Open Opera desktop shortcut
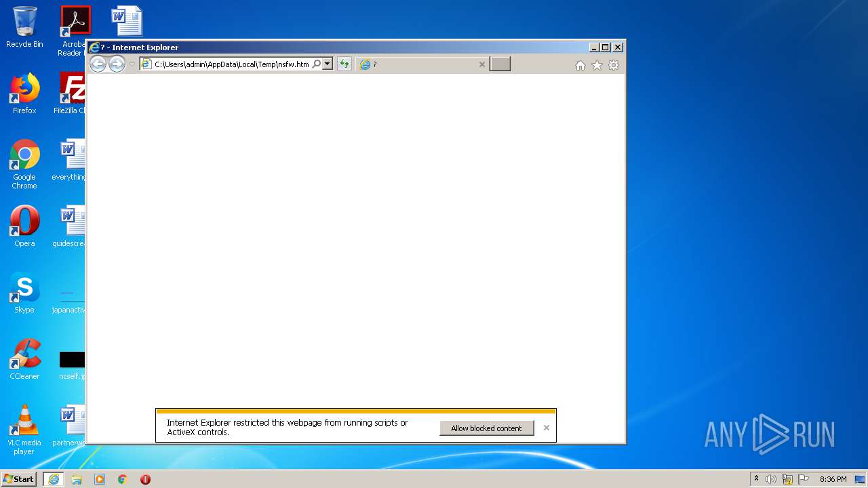The image size is (868, 488). (24, 226)
